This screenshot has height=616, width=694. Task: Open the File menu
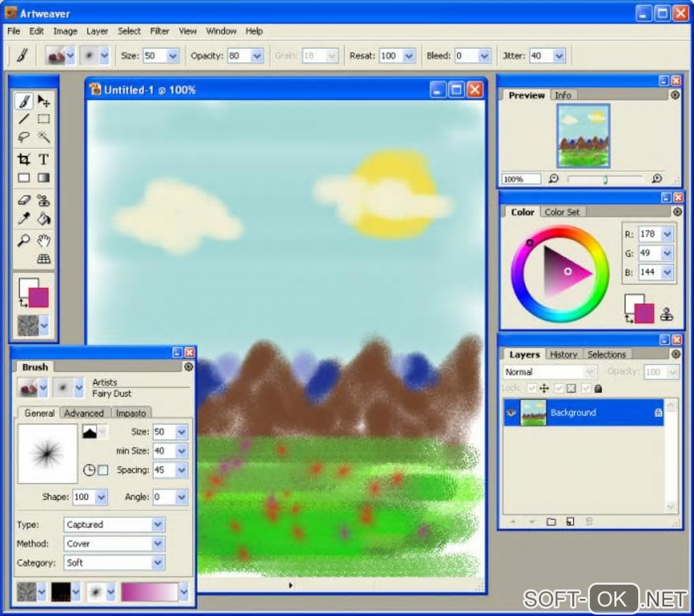tap(14, 31)
